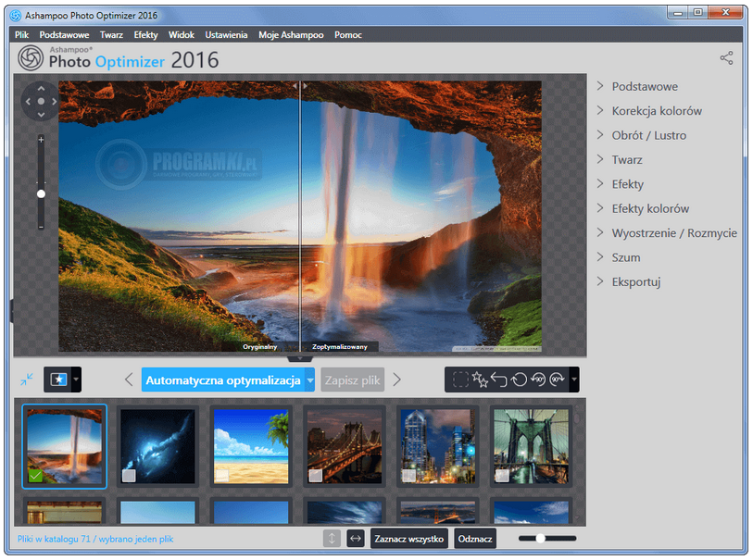Image resolution: width=753 pixels, height=560 pixels.
Task: Pan the image down with the navigation arrow
Action: [42, 114]
